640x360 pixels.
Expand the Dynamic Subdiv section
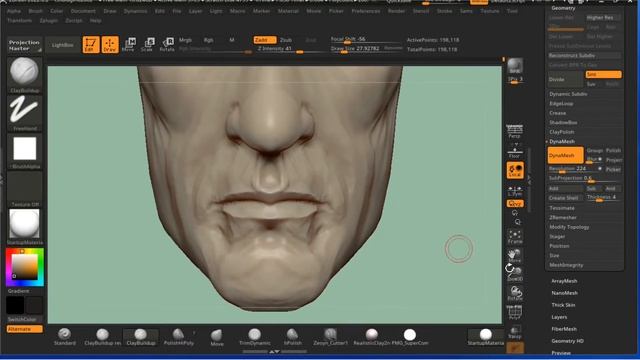(568, 94)
